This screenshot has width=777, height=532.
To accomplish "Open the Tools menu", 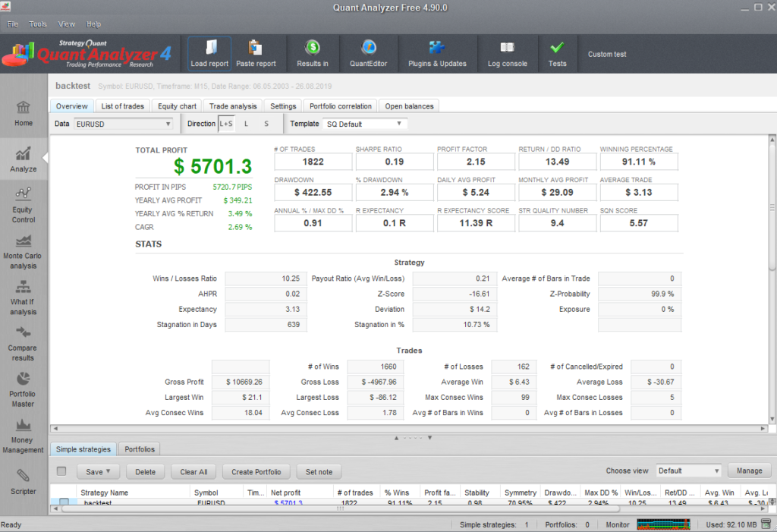I will pyautogui.click(x=38, y=24).
